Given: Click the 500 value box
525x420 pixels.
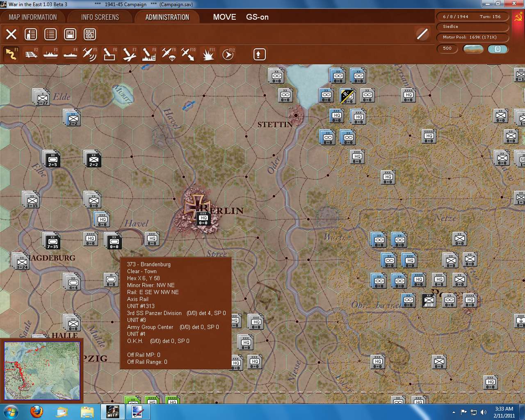Looking at the screenshot, I should (x=447, y=48).
